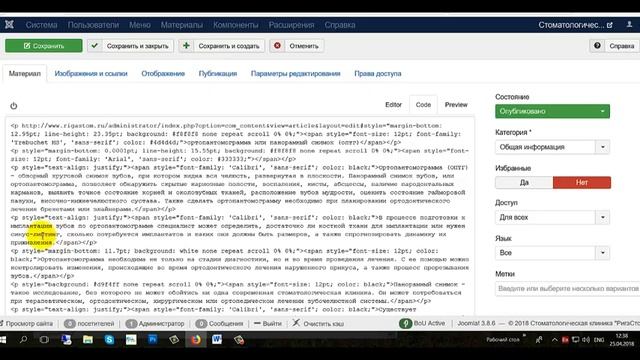Click the Справка toolbar button
Screen dimensions: 640x360
click(614, 46)
